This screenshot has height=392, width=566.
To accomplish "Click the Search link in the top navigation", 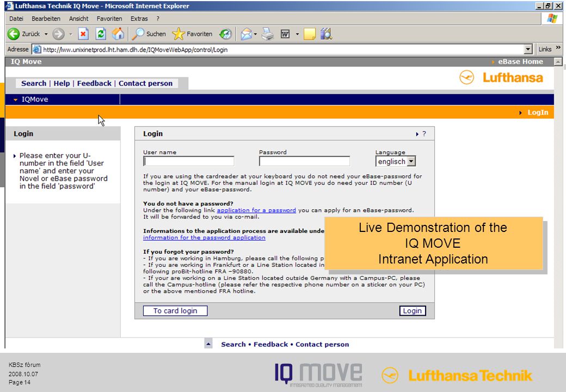I will click(34, 83).
